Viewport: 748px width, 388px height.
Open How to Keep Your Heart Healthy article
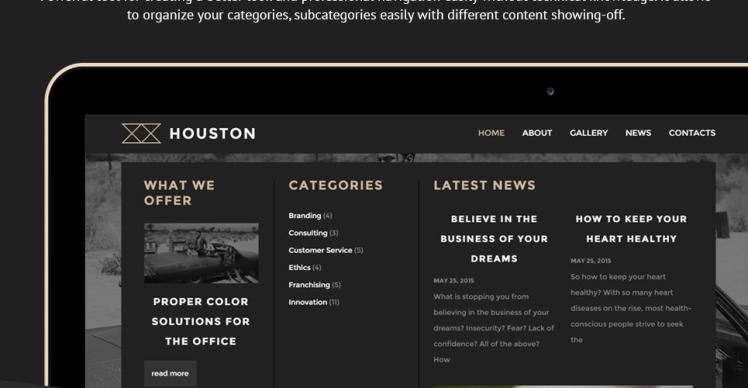631,229
